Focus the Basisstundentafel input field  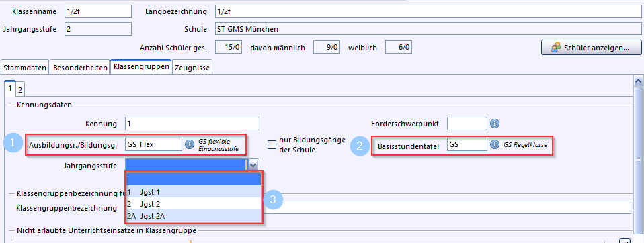[x=467, y=144]
